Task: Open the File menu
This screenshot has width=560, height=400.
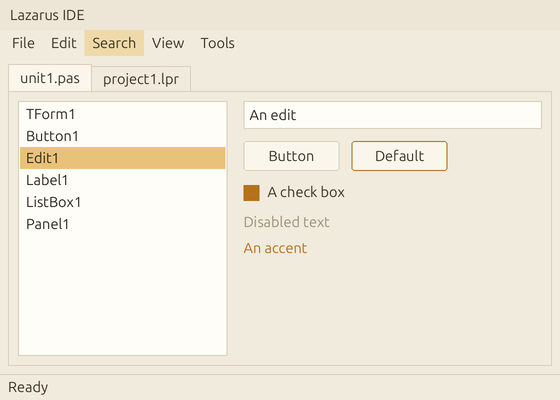Action: click(23, 43)
